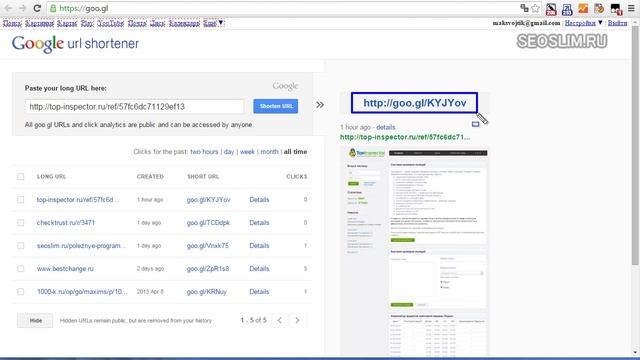
Task: Reload the page with the refresh icon
Action: click(x=37, y=8)
